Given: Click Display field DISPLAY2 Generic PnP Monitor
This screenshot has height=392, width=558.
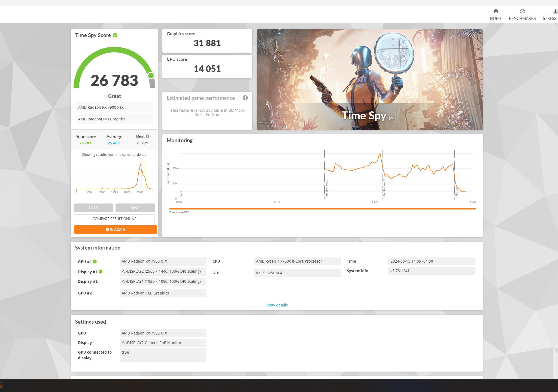Looking at the screenshot, I should pos(163,343).
